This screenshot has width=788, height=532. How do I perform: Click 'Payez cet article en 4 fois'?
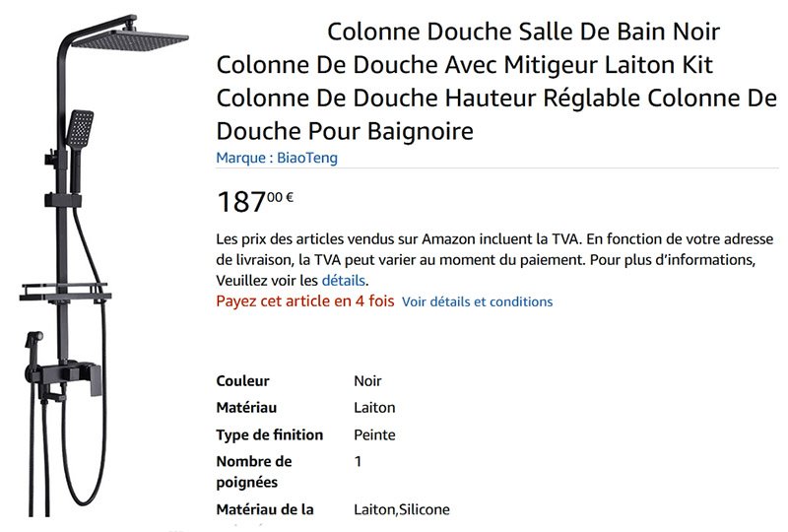pos(304,301)
